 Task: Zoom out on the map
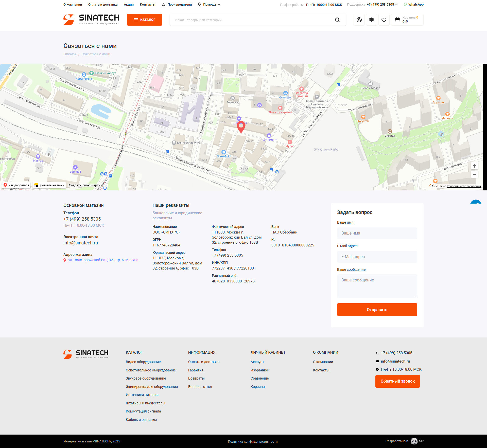474,174
